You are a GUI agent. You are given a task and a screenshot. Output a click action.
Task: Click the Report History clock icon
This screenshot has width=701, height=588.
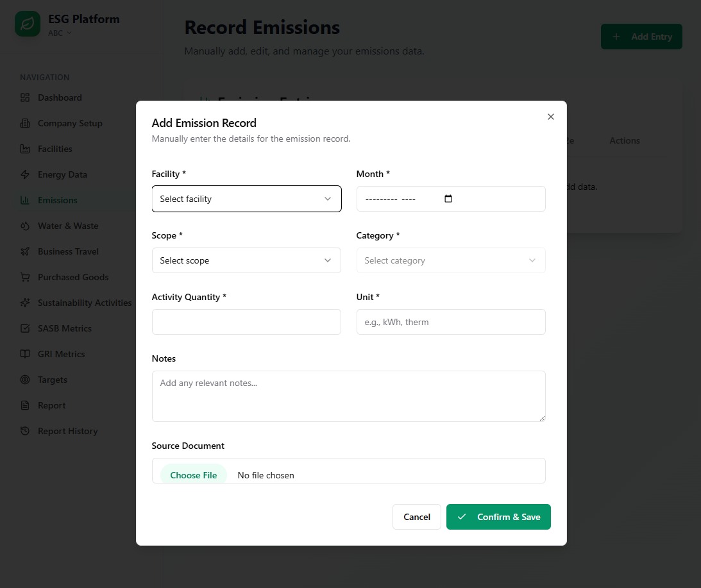point(25,431)
